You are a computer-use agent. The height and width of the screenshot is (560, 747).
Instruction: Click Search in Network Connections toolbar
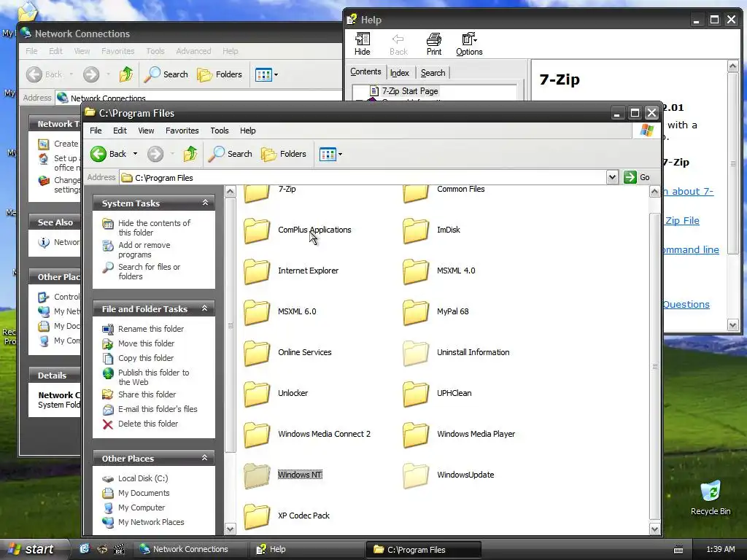(x=166, y=74)
